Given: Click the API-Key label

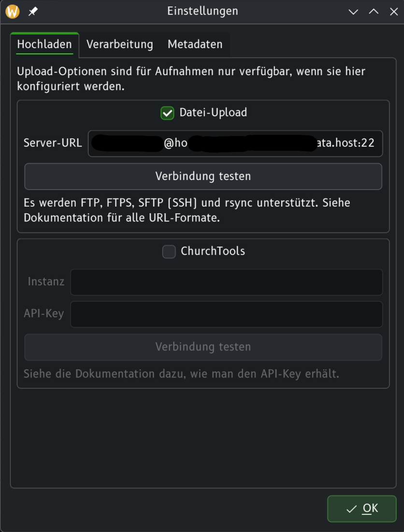Looking at the screenshot, I should [43, 314].
